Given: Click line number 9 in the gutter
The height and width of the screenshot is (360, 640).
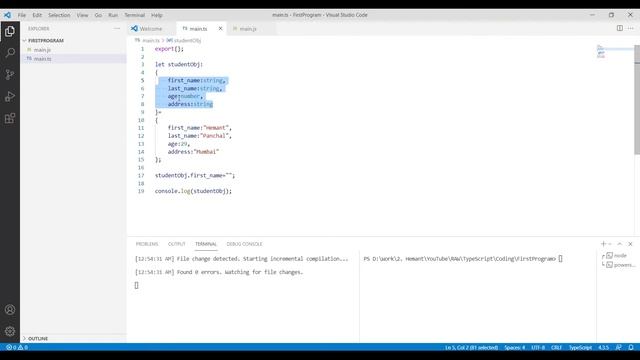Looking at the screenshot, I should (142, 112).
